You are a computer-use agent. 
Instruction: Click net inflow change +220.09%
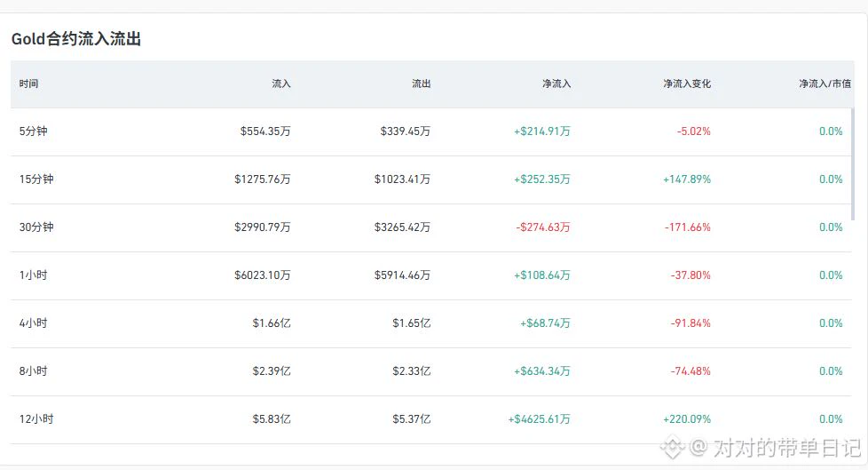point(687,419)
